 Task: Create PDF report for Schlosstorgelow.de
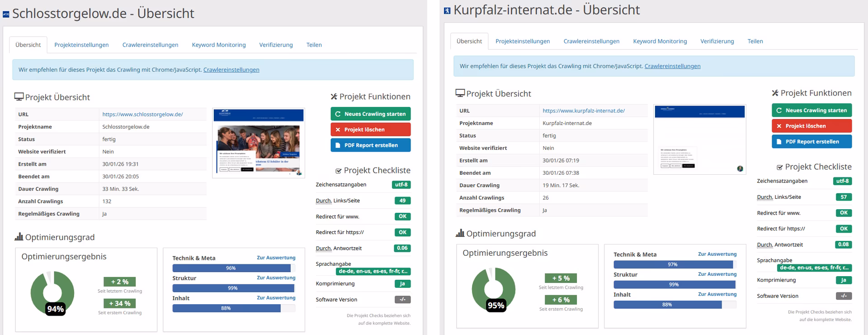click(371, 145)
